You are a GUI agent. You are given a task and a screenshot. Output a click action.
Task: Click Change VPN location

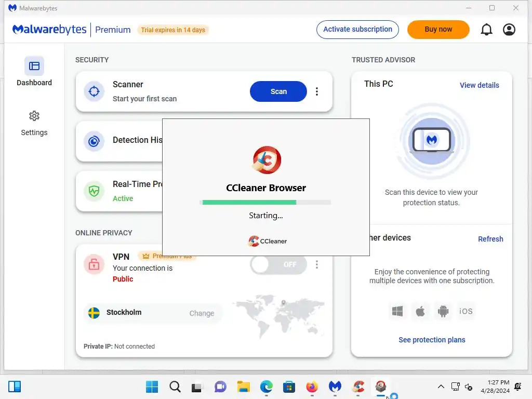click(202, 313)
